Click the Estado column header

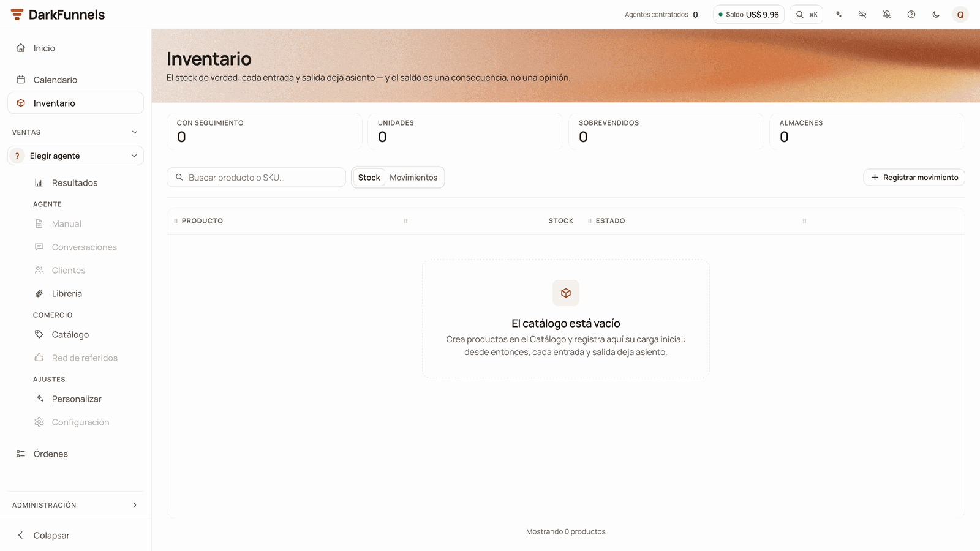pos(610,221)
